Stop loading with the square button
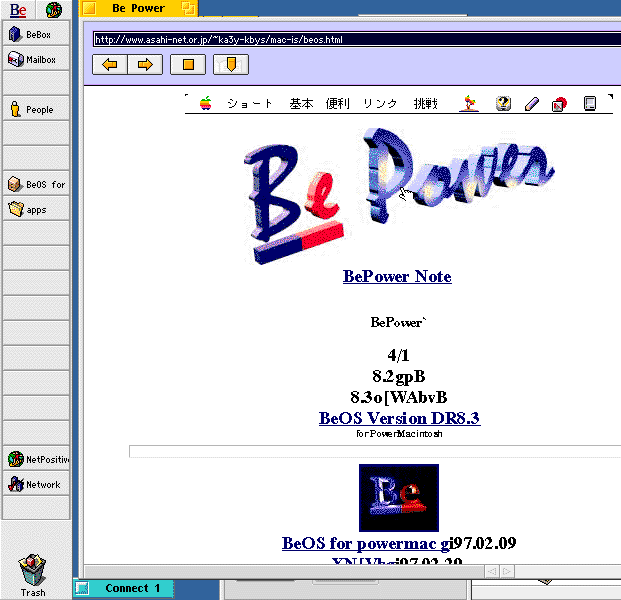Viewport: 621px width, 600px height. [x=188, y=65]
